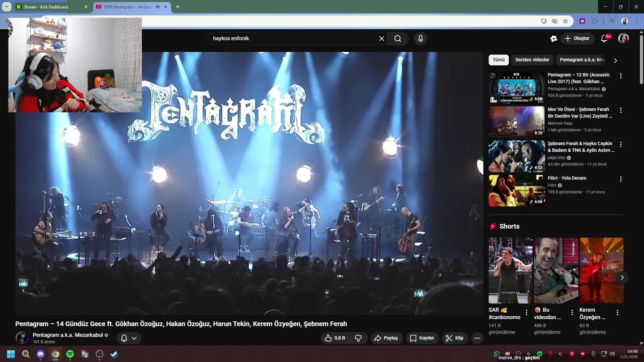Open the Chrome three-dot menu
Viewport: 644px width, 362px height.
click(636, 21)
